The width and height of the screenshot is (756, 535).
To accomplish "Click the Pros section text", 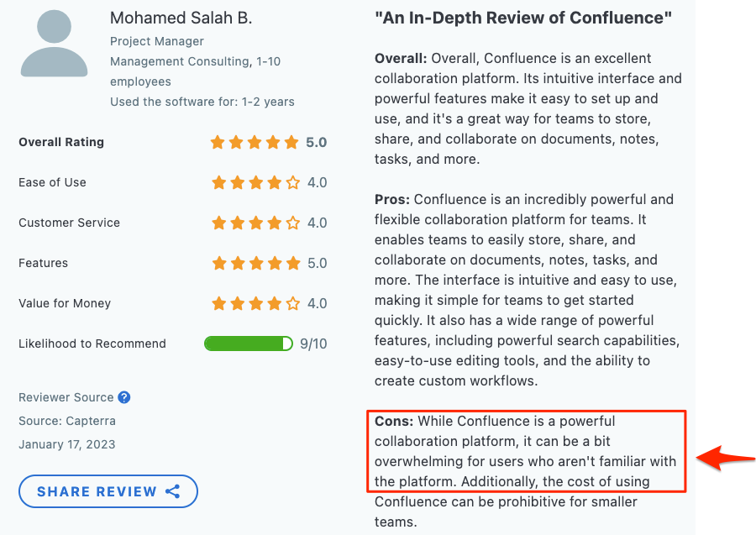I will [527, 290].
